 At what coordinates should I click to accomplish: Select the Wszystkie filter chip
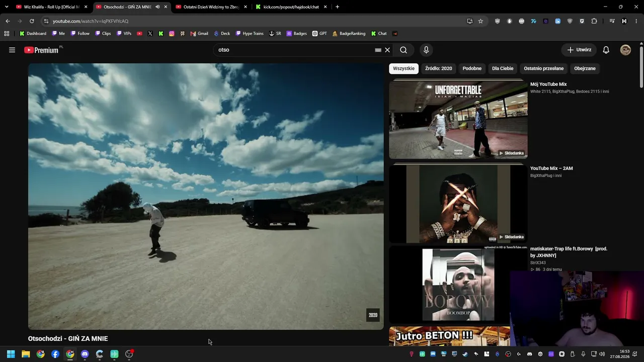pos(404,68)
